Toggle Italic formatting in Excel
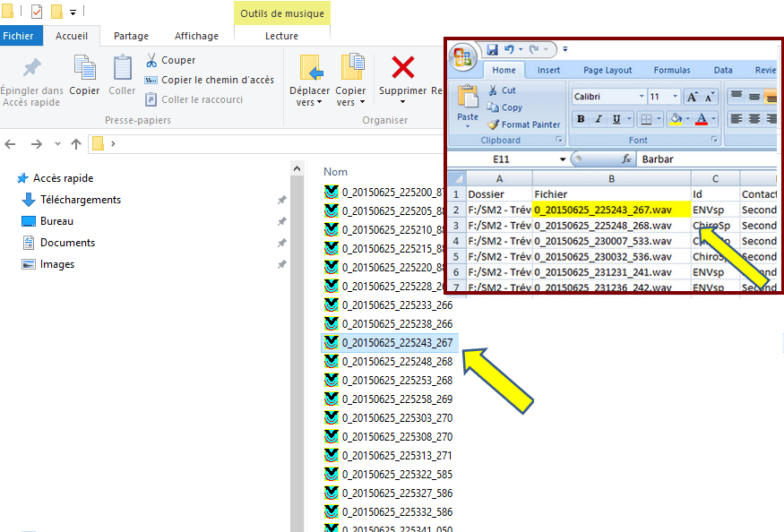The image size is (784, 532). point(599,119)
